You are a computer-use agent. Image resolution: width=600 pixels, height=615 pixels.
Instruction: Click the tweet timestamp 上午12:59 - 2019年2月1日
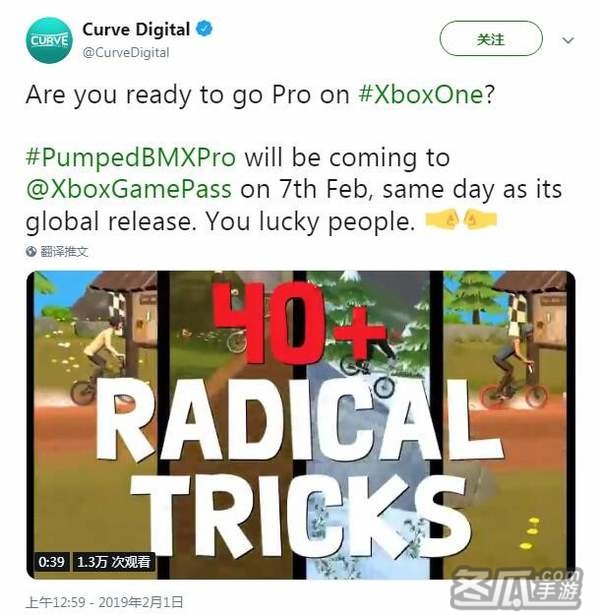coord(104,602)
